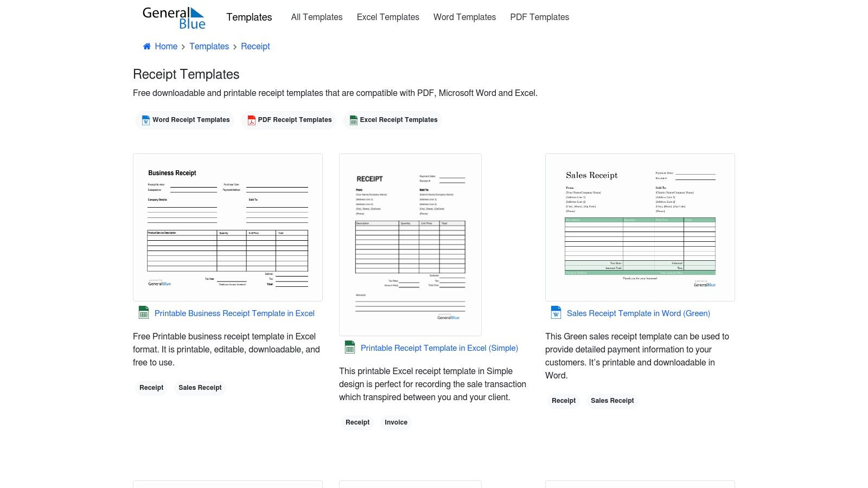This screenshot has width=868, height=488.
Task: Expand the breadcrumb chevron after Templates
Action: (x=235, y=47)
